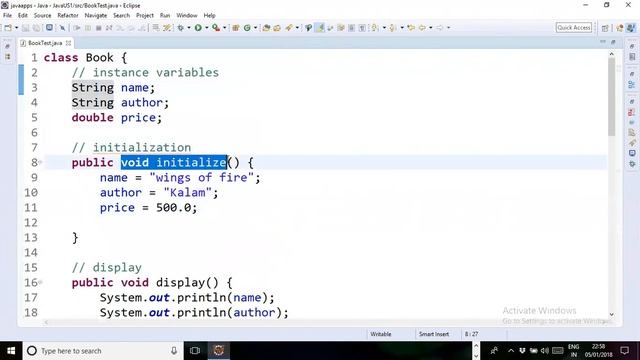The width and height of the screenshot is (640, 360).
Task: Click the Eclipse taskbar icon
Action: click(219, 351)
